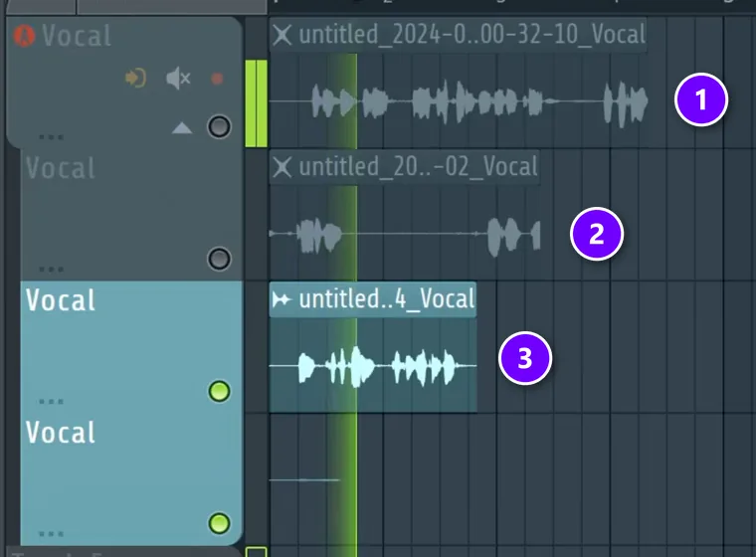Screen dimensions: 756x557
Task: Collapse the Vocal group with triangle arrow
Action: (x=182, y=127)
